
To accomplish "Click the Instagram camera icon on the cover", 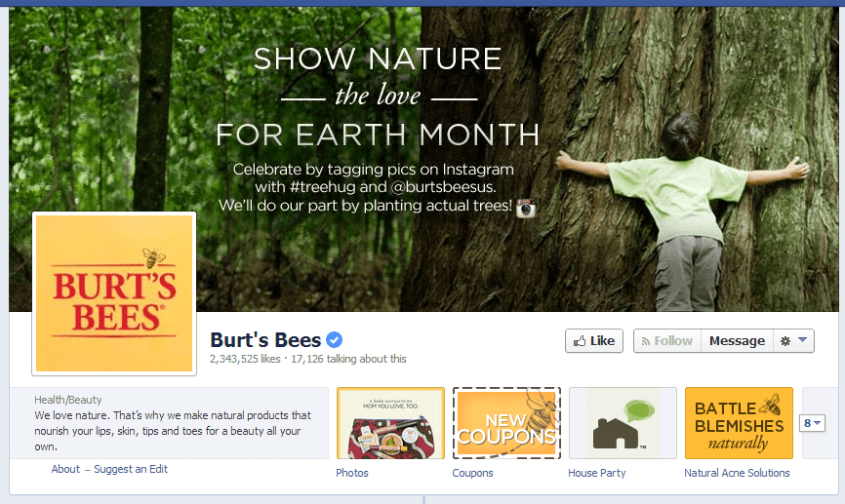I will [x=526, y=208].
